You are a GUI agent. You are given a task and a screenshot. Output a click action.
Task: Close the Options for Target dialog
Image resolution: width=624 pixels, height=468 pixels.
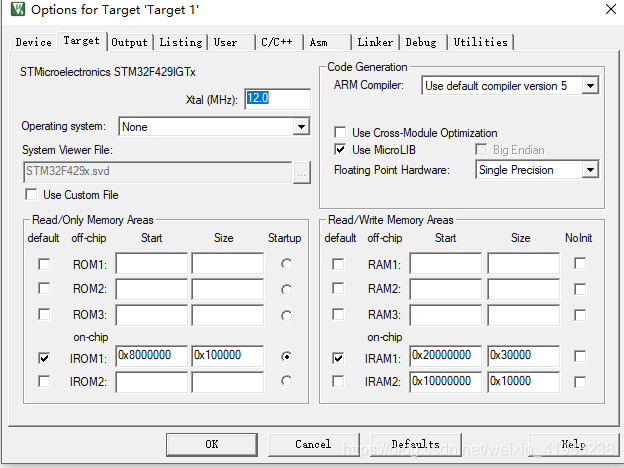[x=610, y=9]
